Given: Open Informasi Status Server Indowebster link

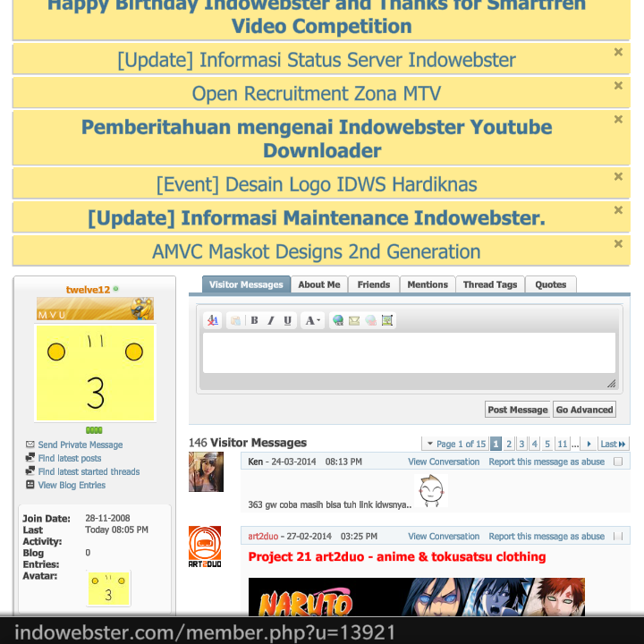Looking at the screenshot, I should 317,60.
